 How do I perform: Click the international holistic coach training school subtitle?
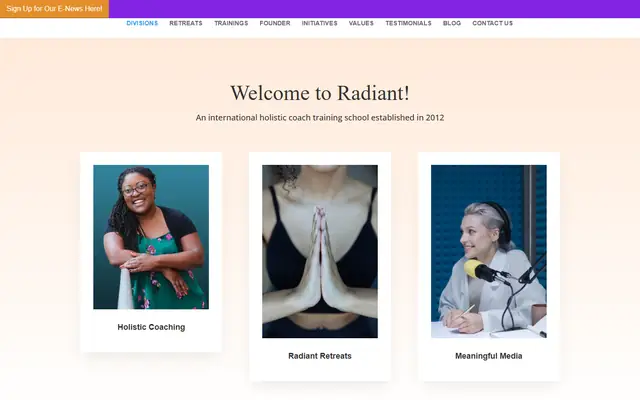click(x=320, y=118)
